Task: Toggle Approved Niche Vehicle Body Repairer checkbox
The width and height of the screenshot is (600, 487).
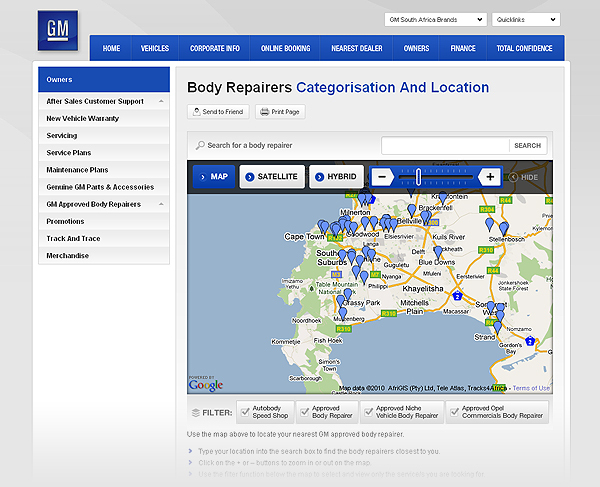Action: click(x=368, y=412)
